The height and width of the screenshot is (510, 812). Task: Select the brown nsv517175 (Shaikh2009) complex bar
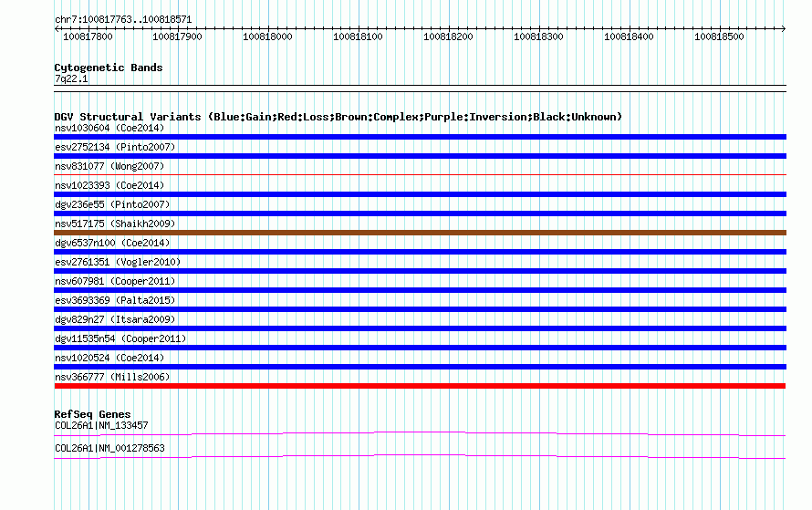pos(420,233)
